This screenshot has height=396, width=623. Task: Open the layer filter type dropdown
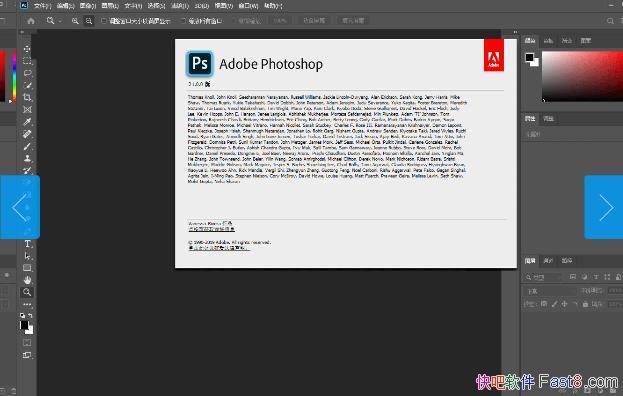[544, 277]
